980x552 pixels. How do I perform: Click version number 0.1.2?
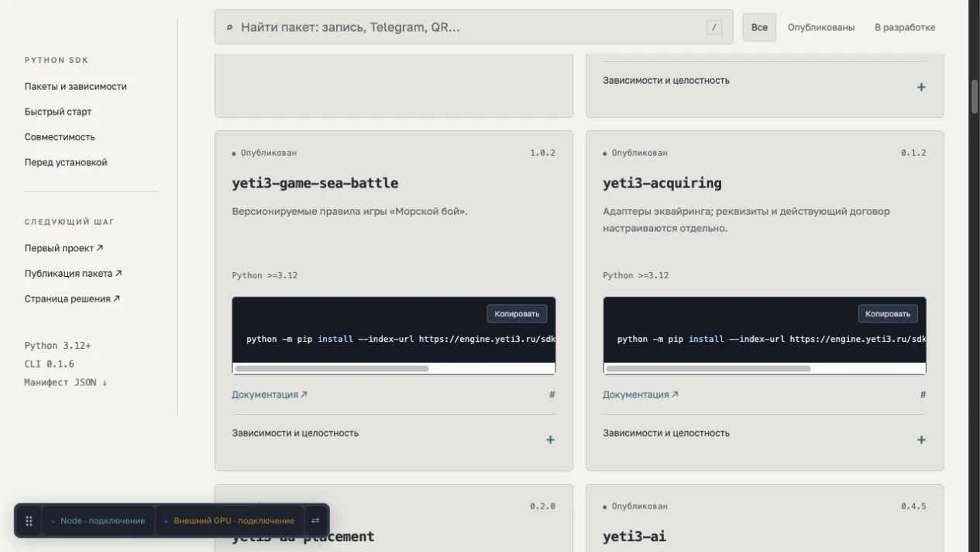[x=913, y=153]
